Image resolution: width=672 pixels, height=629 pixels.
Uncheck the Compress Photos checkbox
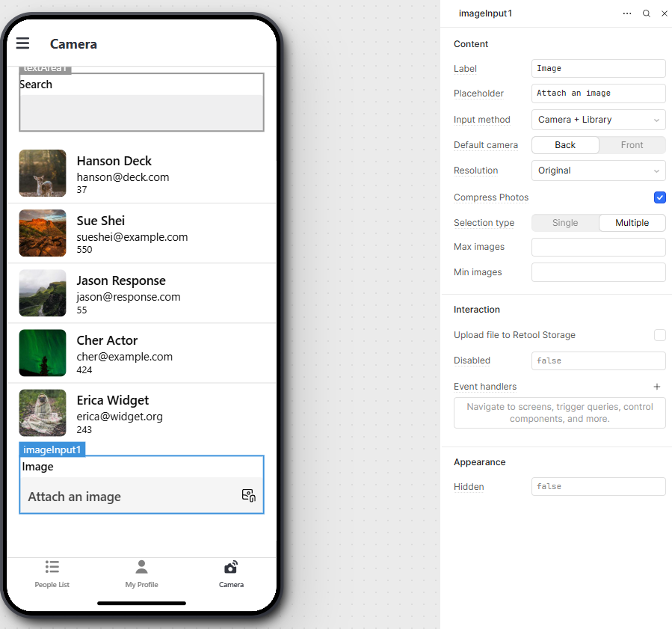659,197
